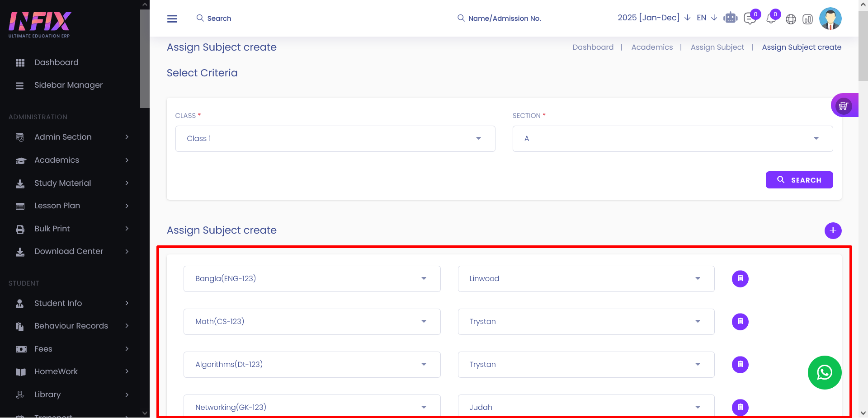This screenshot has height=418, width=868.
Task: Click the Search button
Action: pyautogui.click(x=799, y=180)
